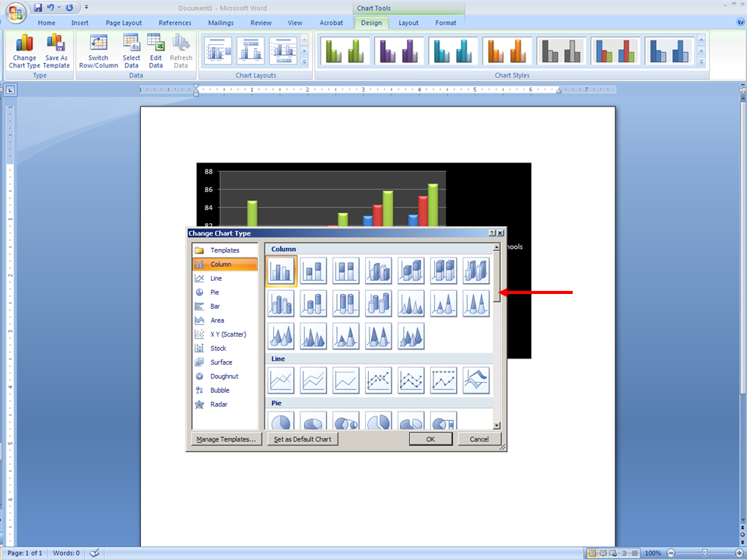The height and width of the screenshot is (560, 747).
Task: Click the Change Chart Type ribbon icon
Action: point(24,51)
